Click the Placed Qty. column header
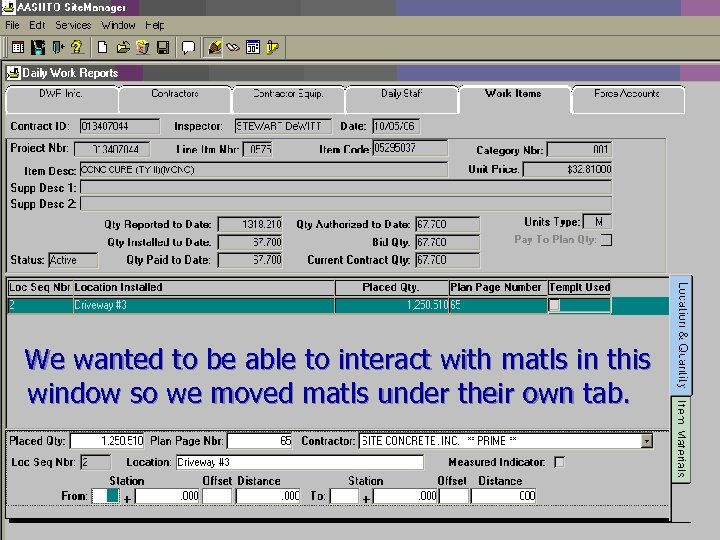Viewport: 720px width, 540px height. pos(391,287)
